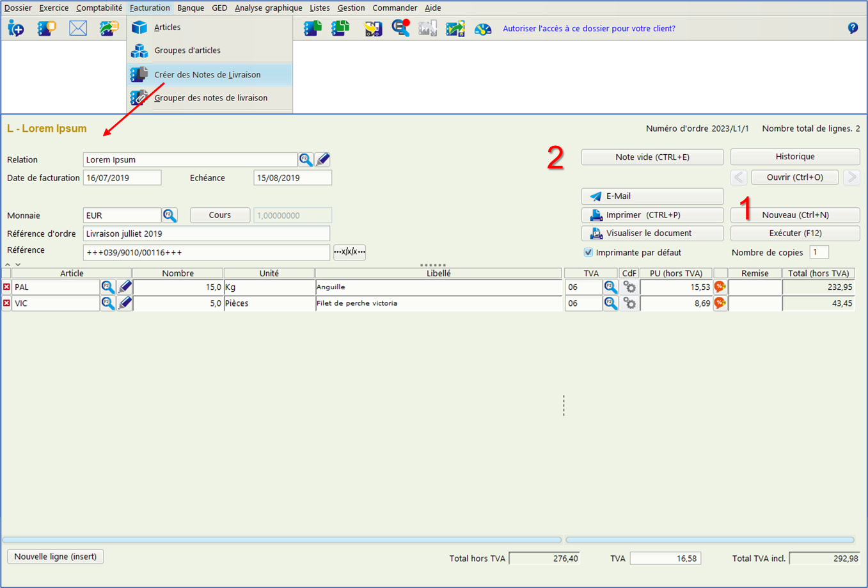Select Groupes d'articles menu entry
The height and width of the screenshot is (588, 868).
(210, 51)
